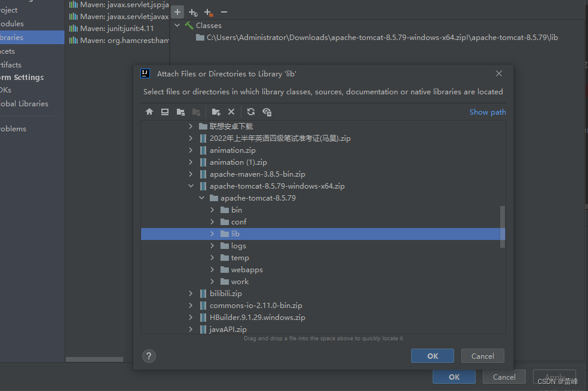The width and height of the screenshot is (588, 391).
Task: Click Specify Documentation URL plus icon
Action: point(193,13)
